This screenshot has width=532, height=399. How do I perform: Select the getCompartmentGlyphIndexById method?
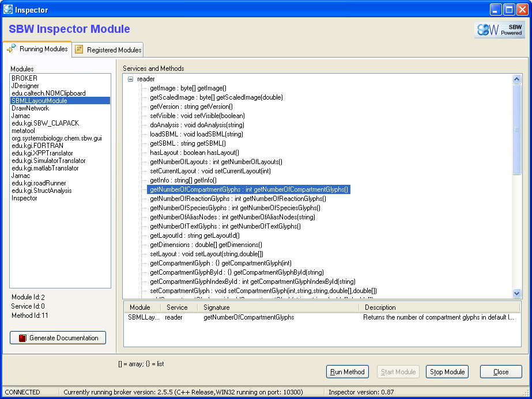coord(253,282)
